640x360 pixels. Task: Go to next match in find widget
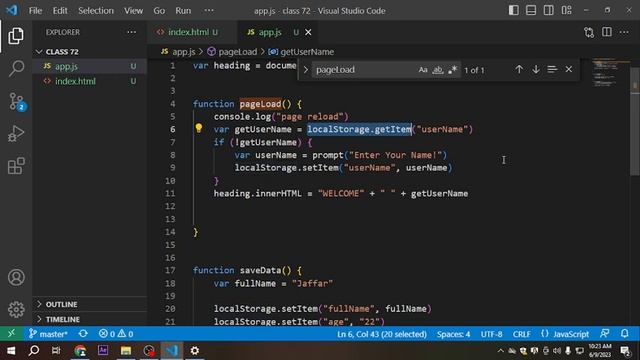[x=536, y=69]
